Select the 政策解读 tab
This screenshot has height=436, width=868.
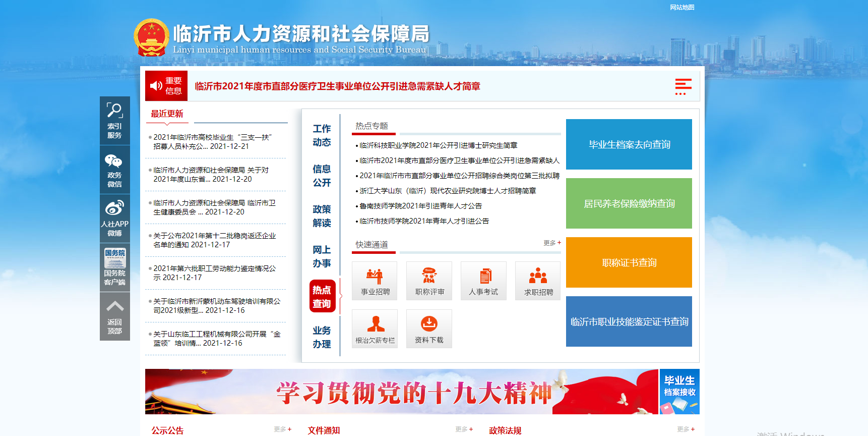tap(322, 216)
